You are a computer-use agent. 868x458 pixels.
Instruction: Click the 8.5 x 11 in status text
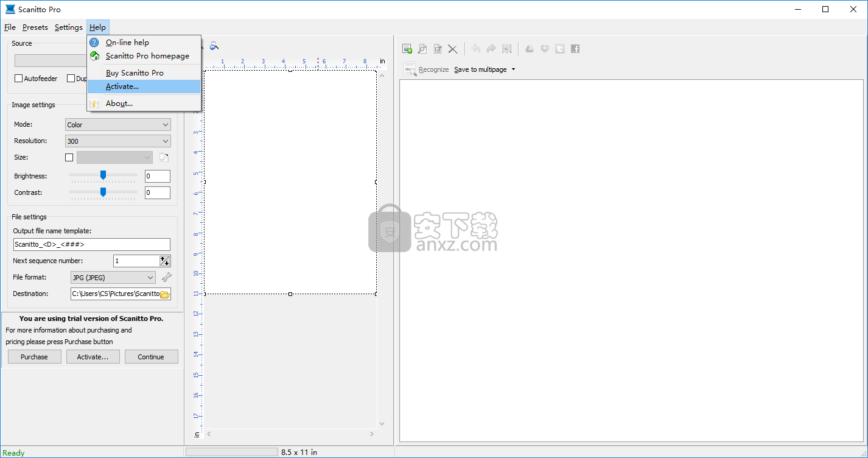tap(299, 453)
